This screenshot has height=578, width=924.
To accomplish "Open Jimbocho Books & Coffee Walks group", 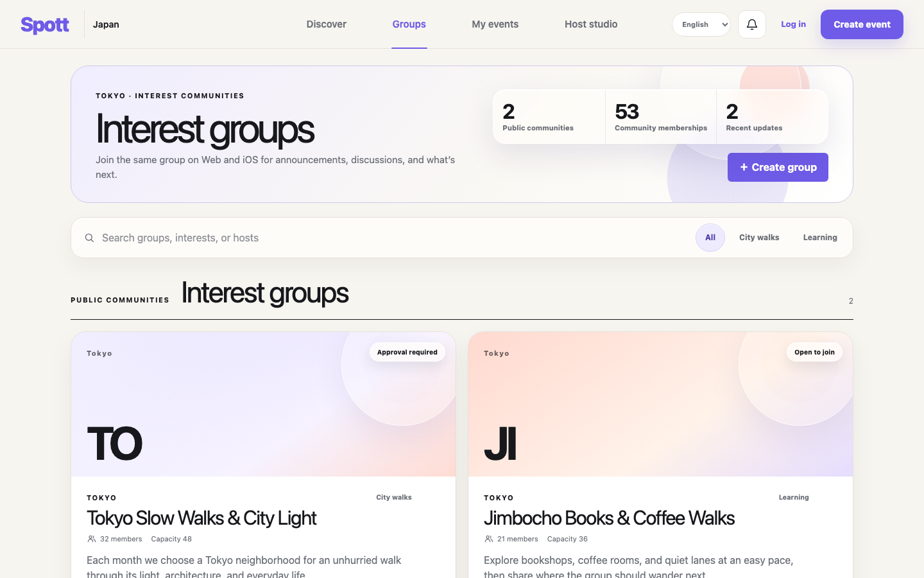I will 609,518.
